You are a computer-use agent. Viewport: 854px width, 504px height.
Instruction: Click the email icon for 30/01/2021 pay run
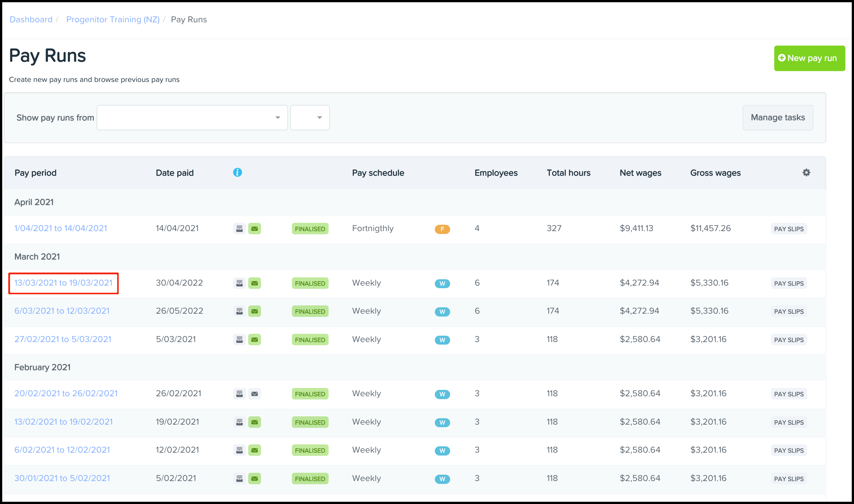coord(254,478)
